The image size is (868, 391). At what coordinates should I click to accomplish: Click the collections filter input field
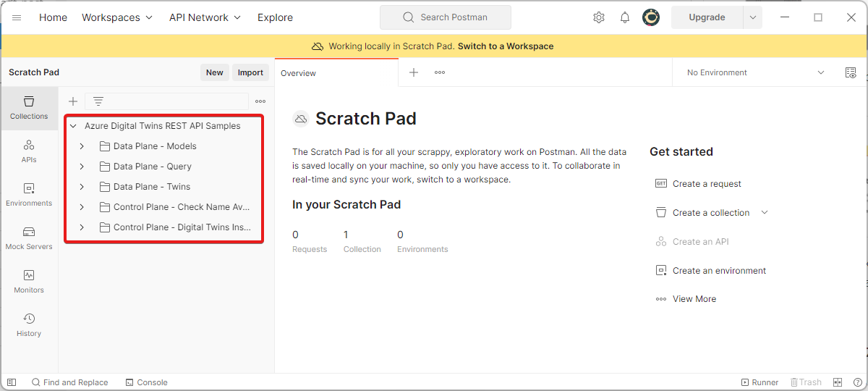point(166,101)
